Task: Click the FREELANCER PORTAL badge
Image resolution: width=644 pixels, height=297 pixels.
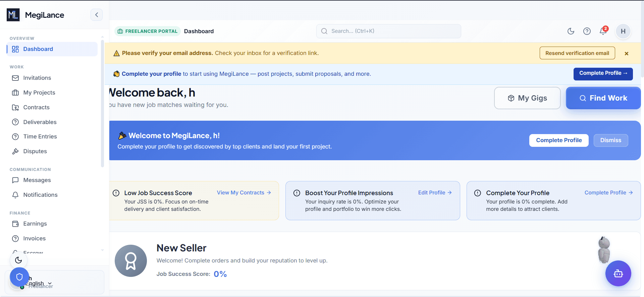Action: pyautogui.click(x=148, y=31)
